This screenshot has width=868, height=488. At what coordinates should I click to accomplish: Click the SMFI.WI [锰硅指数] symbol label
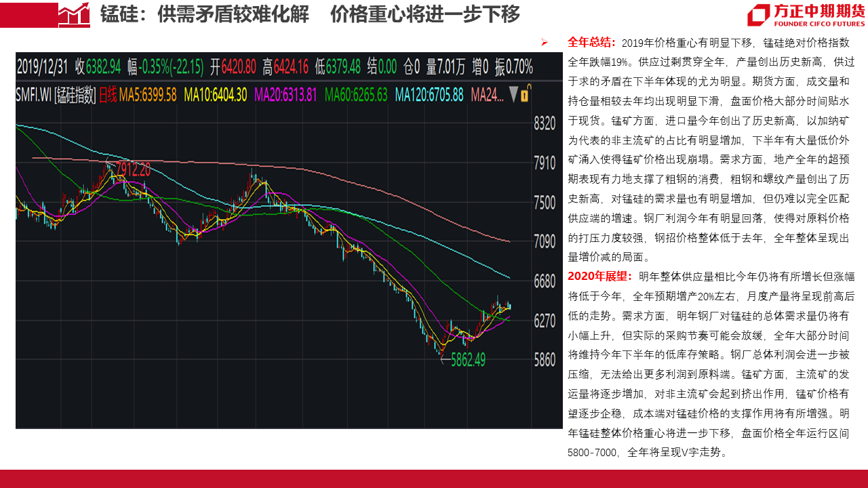pos(56,94)
